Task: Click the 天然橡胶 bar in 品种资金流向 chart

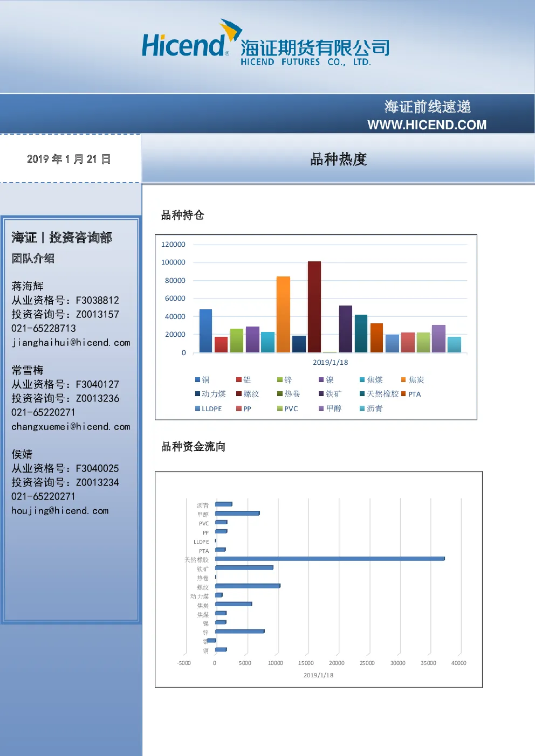Action: pyautogui.click(x=330, y=559)
